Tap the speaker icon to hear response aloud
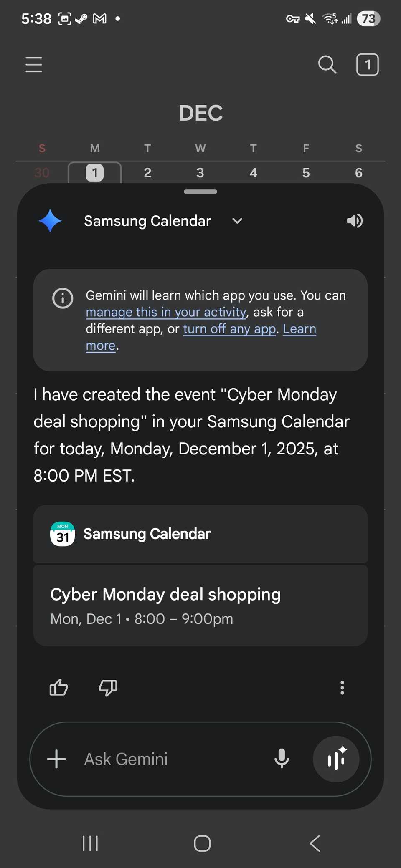401x868 pixels. tap(354, 221)
